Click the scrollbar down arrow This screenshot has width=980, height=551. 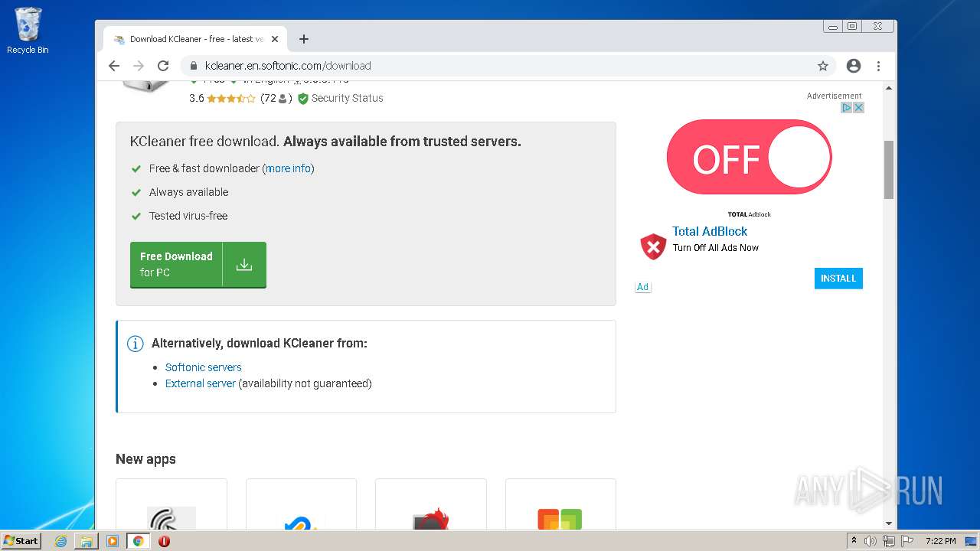[x=889, y=523]
